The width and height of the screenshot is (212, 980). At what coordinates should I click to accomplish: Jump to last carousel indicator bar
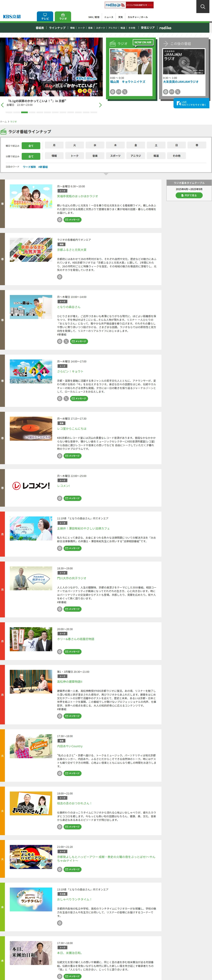tap(94, 112)
